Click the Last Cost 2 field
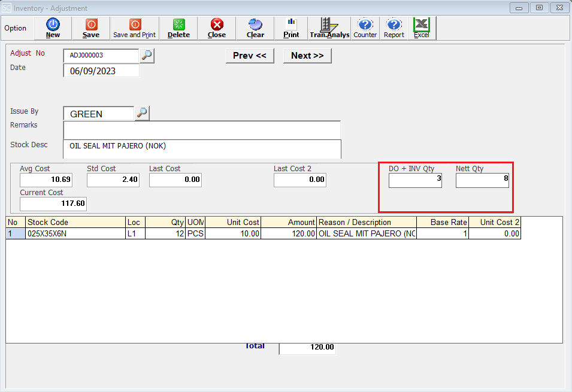The height and width of the screenshot is (392, 572). 300,180
